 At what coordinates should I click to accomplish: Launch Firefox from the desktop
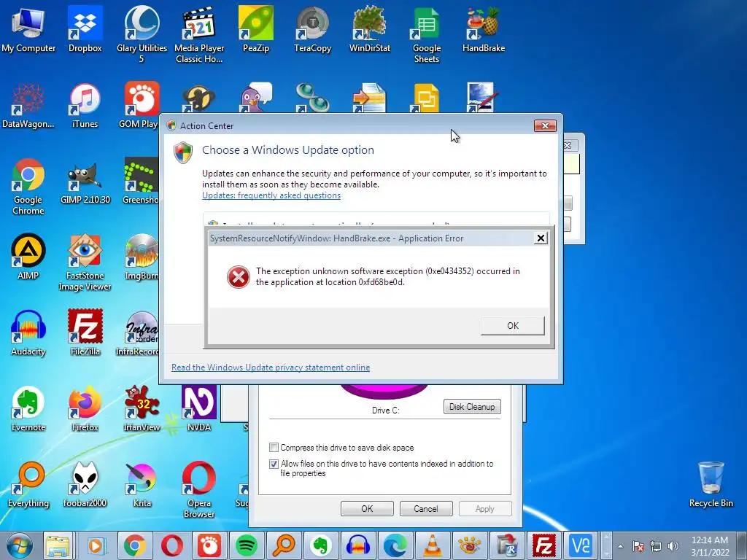(x=85, y=409)
